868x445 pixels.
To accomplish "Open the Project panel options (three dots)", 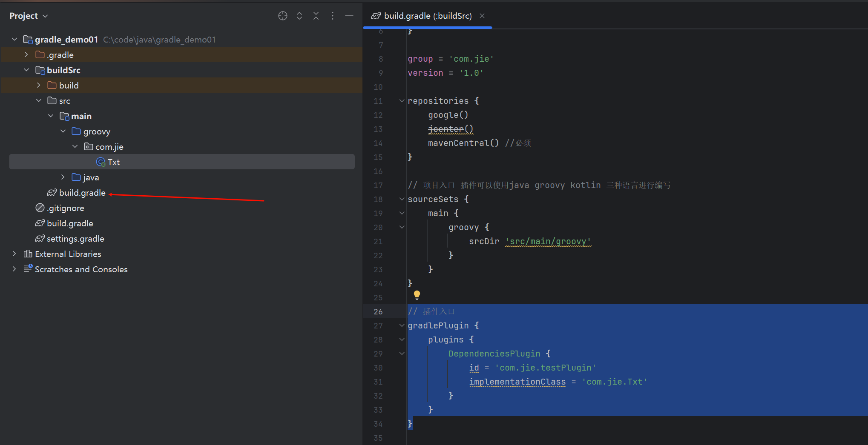I will click(333, 16).
